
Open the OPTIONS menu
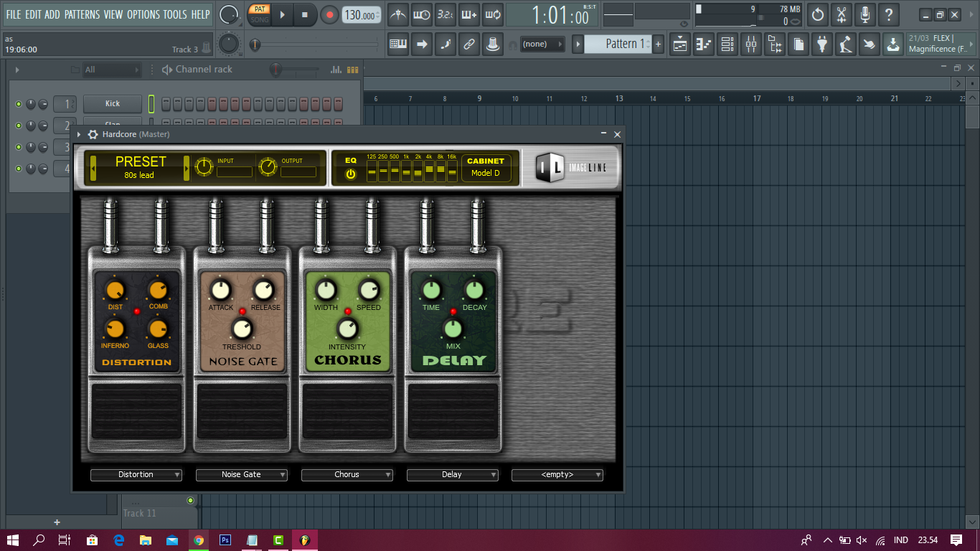tap(143, 14)
